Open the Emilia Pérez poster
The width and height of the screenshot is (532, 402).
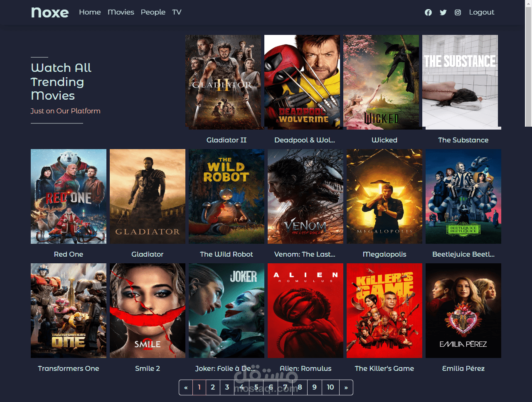[463, 311]
